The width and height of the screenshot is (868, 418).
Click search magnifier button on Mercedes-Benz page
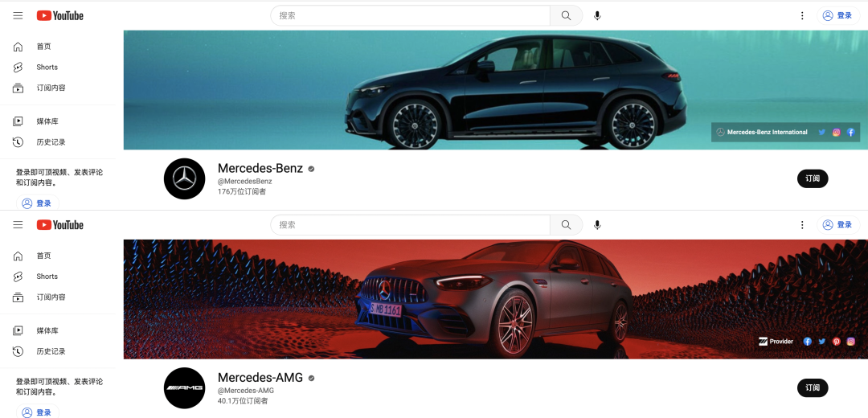pos(566,15)
